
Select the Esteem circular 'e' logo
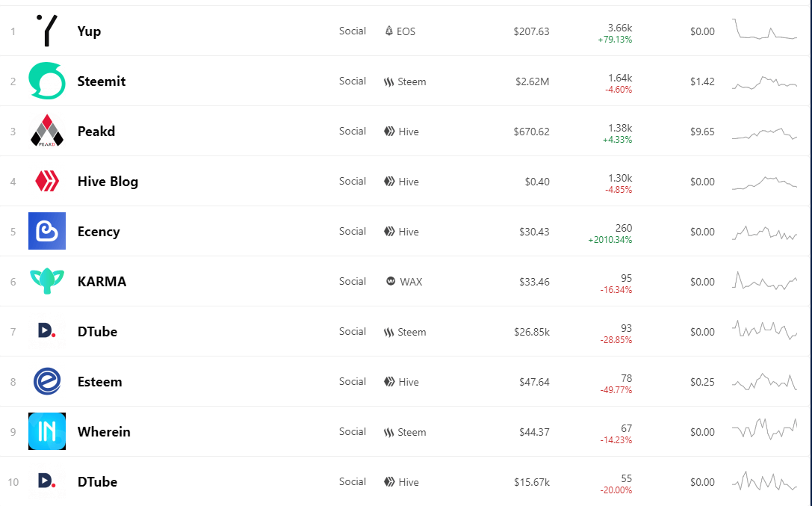(46, 381)
